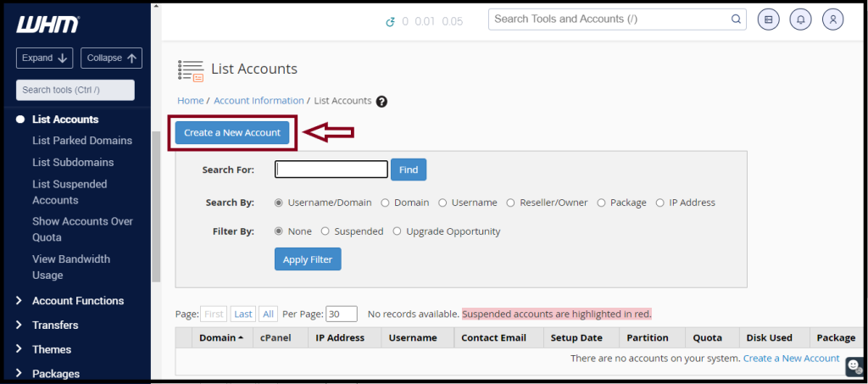Click the Create a New Account button
Screen dimensions: 868x384
point(232,133)
